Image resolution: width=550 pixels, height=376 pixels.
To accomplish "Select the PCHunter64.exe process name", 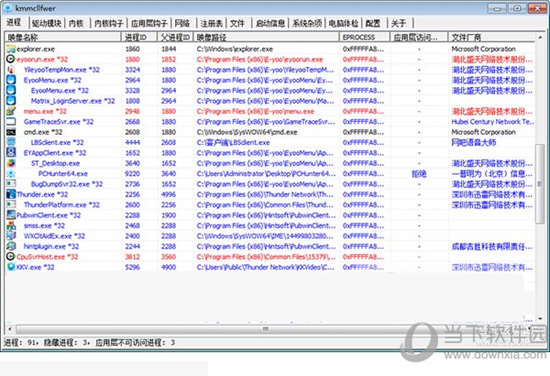I will (63, 174).
